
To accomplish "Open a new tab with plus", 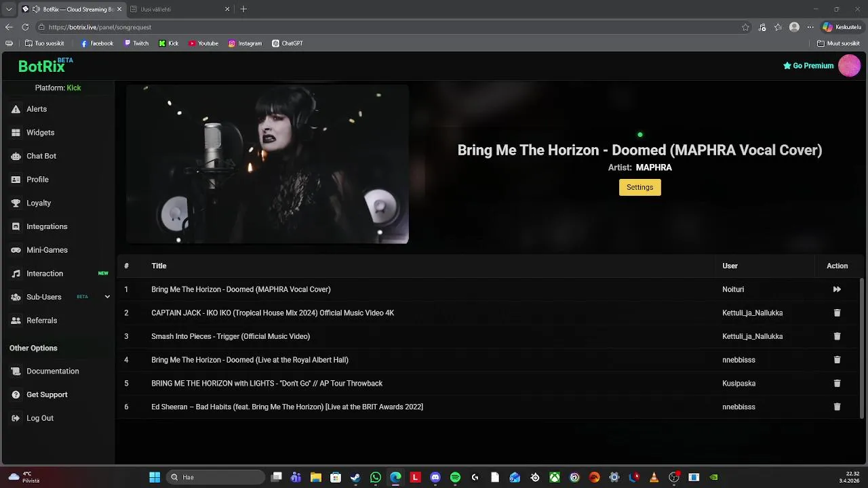I will coord(243,9).
